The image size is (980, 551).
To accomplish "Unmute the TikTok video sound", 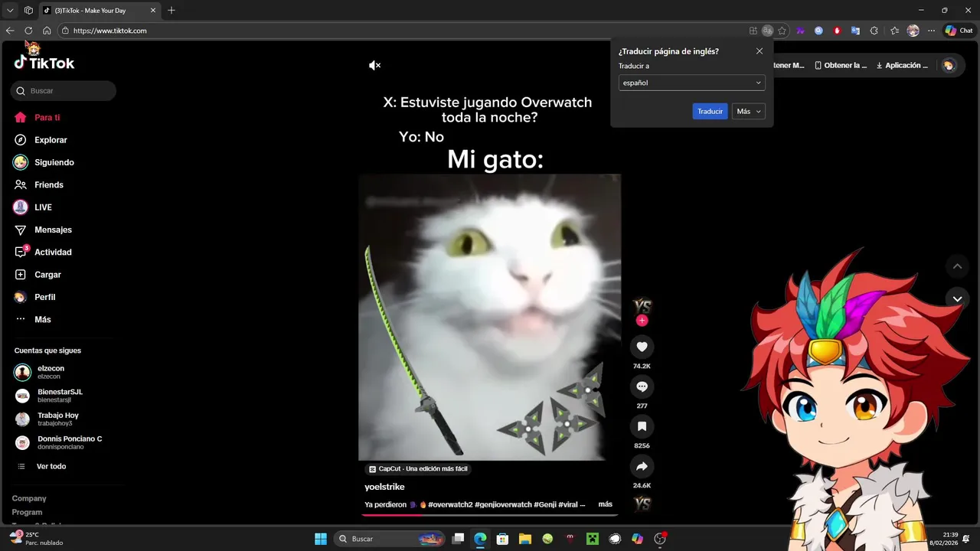I will pos(374,65).
